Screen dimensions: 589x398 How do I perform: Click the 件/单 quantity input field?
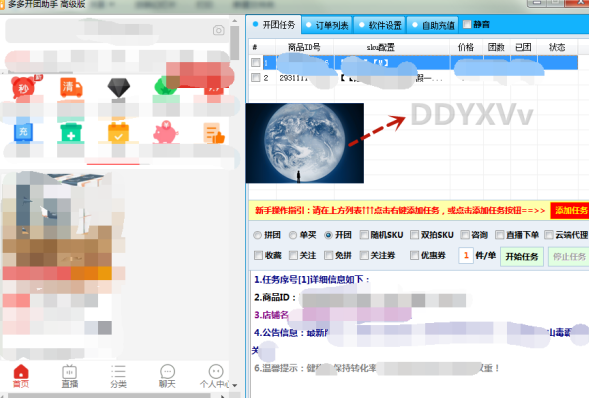pos(466,256)
